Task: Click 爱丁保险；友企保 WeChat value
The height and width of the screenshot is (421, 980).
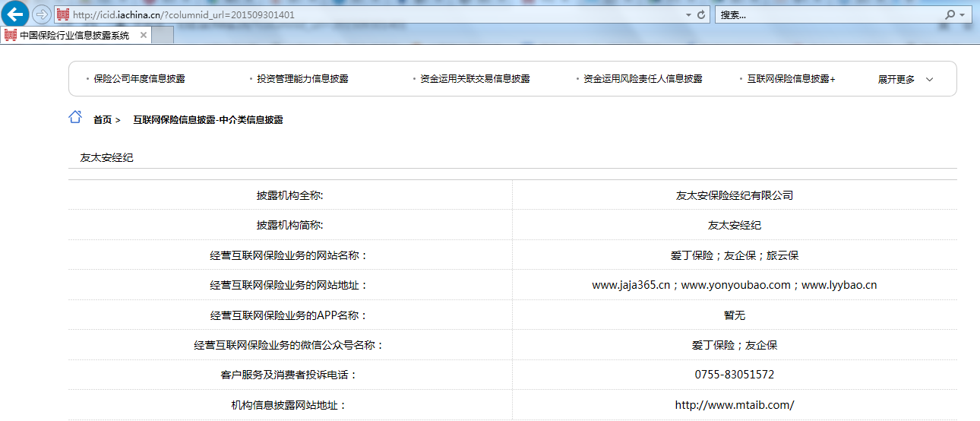Action: (735, 345)
